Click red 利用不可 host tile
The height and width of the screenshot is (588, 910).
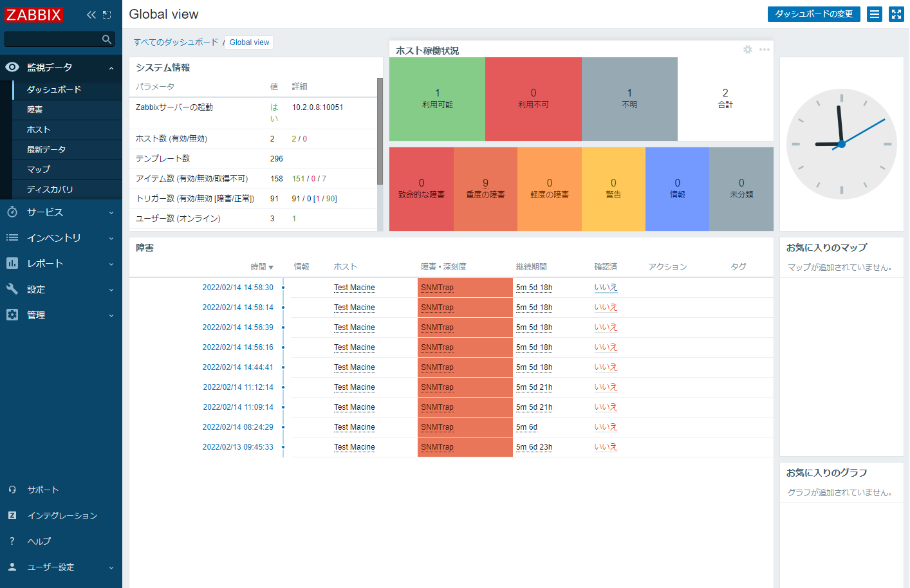(533, 98)
